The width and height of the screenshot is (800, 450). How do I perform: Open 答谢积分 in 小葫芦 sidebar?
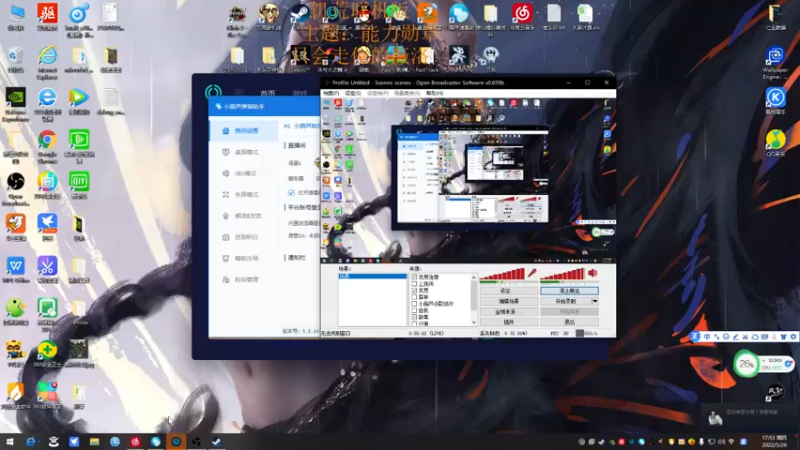pos(244,237)
